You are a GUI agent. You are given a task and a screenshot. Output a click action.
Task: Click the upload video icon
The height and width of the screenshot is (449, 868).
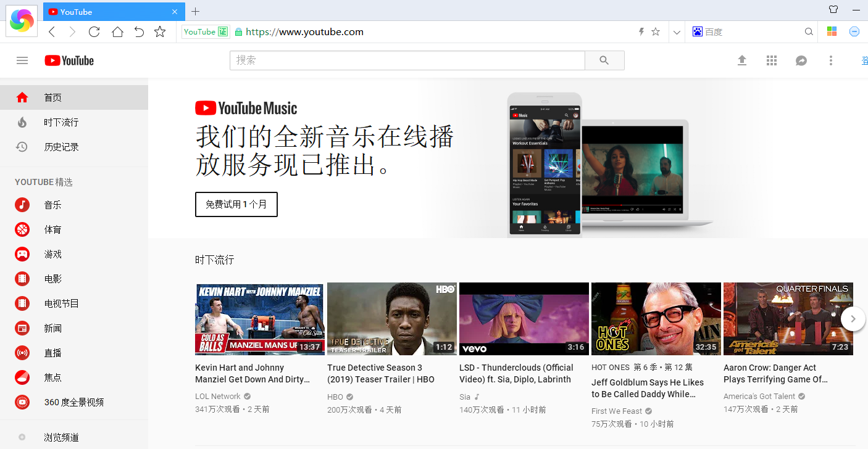[x=742, y=60]
